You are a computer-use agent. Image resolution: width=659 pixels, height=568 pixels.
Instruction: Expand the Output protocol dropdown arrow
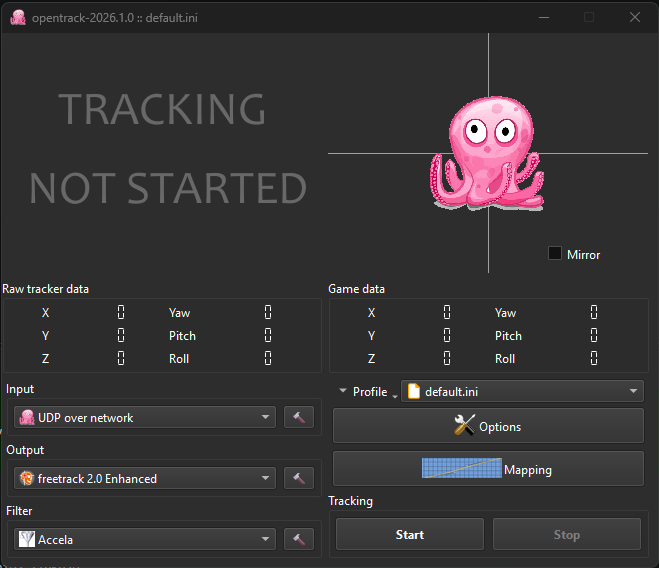tap(265, 478)
